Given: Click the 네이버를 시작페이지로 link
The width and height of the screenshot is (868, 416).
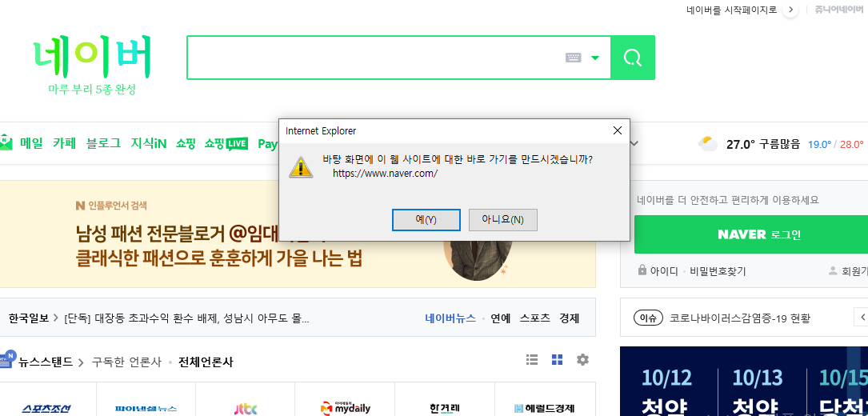Looking at the screenshot, I should click(732, 10).
